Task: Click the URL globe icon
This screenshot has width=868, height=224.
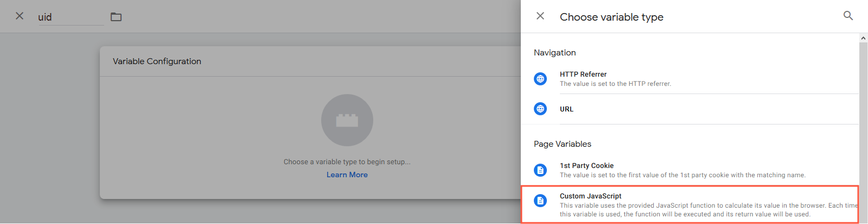Action: [540, 109]
